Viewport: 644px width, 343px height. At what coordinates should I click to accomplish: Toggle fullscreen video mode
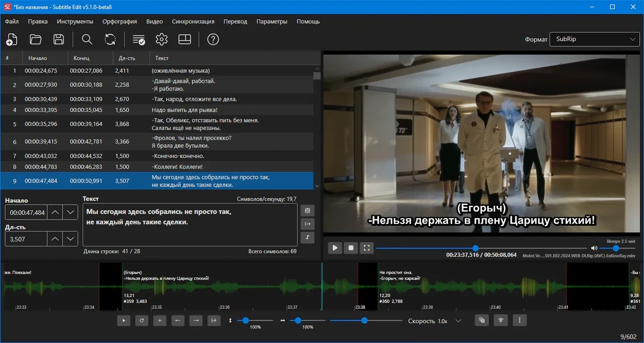click(x=367, y=248)
